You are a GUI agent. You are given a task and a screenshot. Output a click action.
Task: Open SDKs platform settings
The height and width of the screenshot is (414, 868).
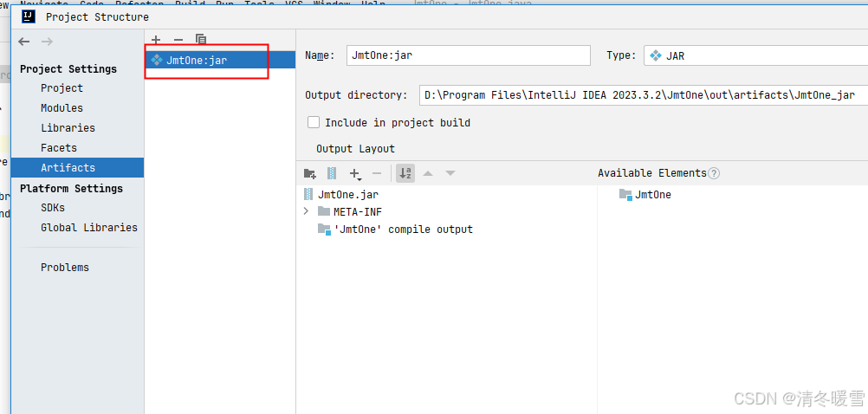coord(53,208)
